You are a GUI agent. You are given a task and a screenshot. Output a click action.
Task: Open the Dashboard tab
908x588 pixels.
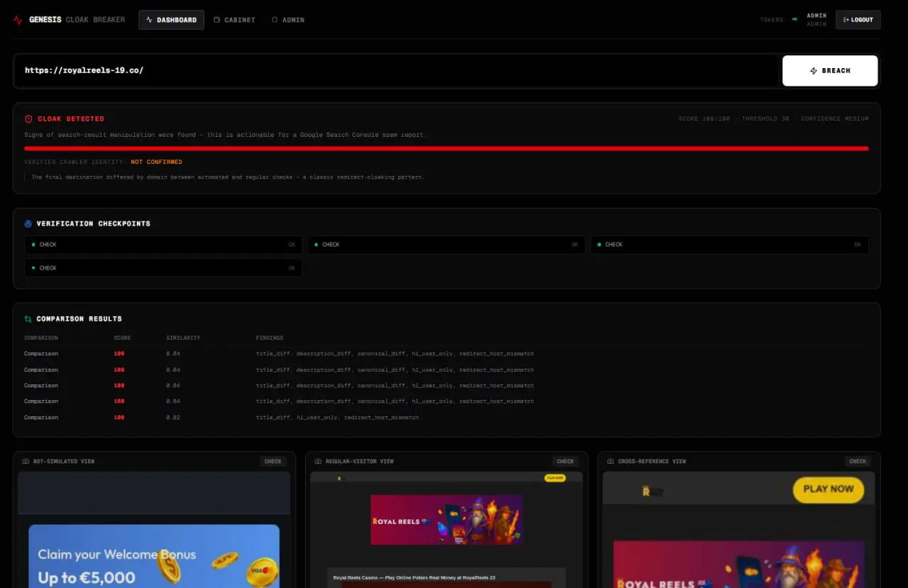click(x=171, y=20)
